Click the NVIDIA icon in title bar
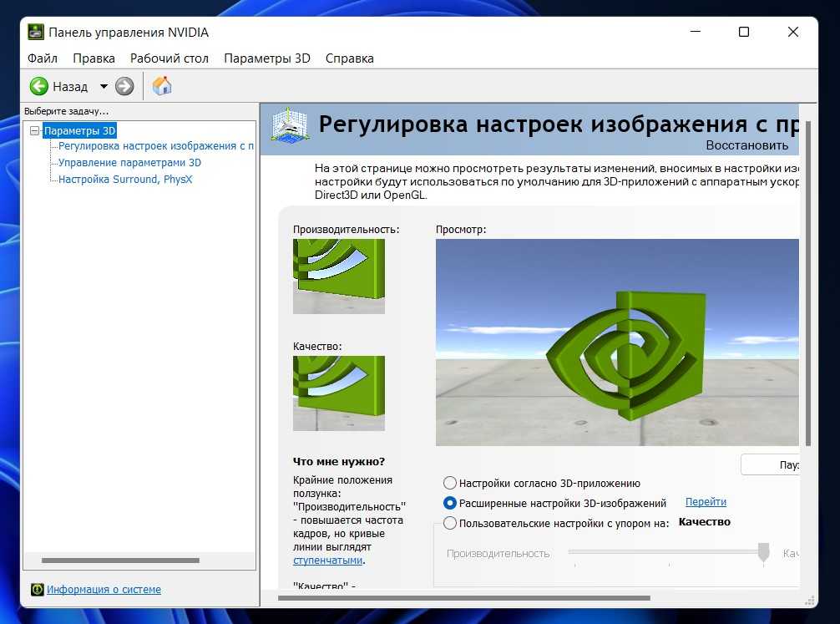Image resolution: width=840 pixels, height=624 pixels. (x=36, y=33)
